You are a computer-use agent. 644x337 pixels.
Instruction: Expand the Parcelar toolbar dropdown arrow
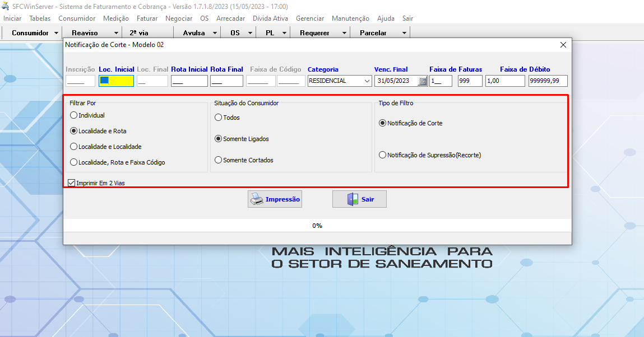click(x=404, y=33)
